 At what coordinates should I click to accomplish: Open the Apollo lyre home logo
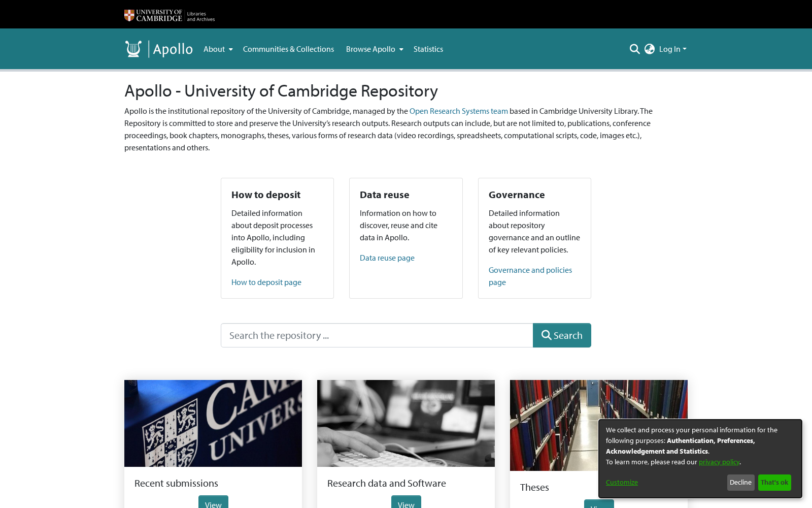(159, 49)
